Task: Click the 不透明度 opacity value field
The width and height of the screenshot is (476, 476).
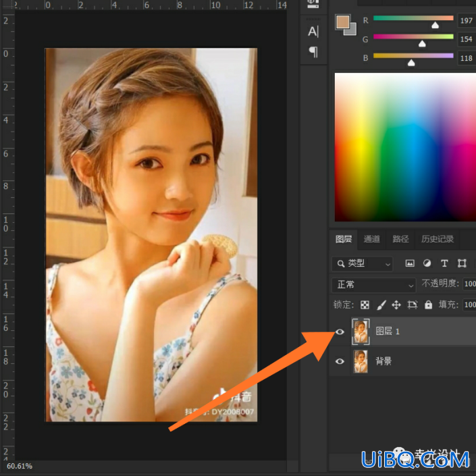Action: [x=469, y=284]
